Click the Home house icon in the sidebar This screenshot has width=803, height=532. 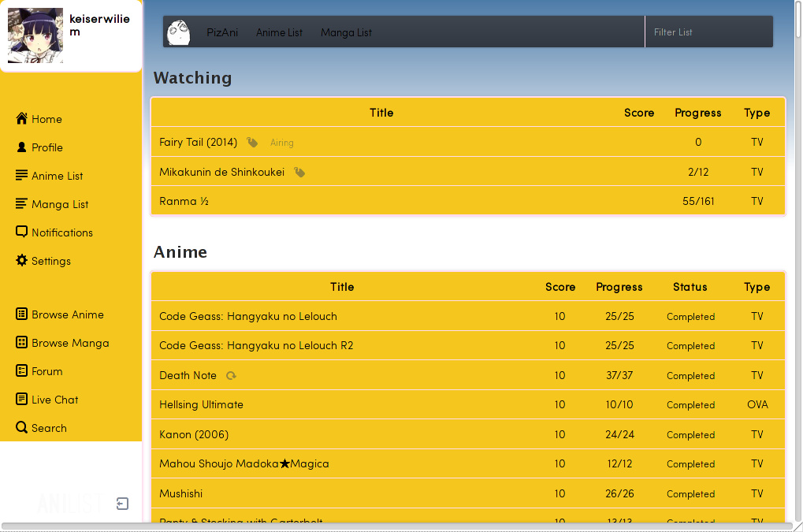(x=21, y=119)
